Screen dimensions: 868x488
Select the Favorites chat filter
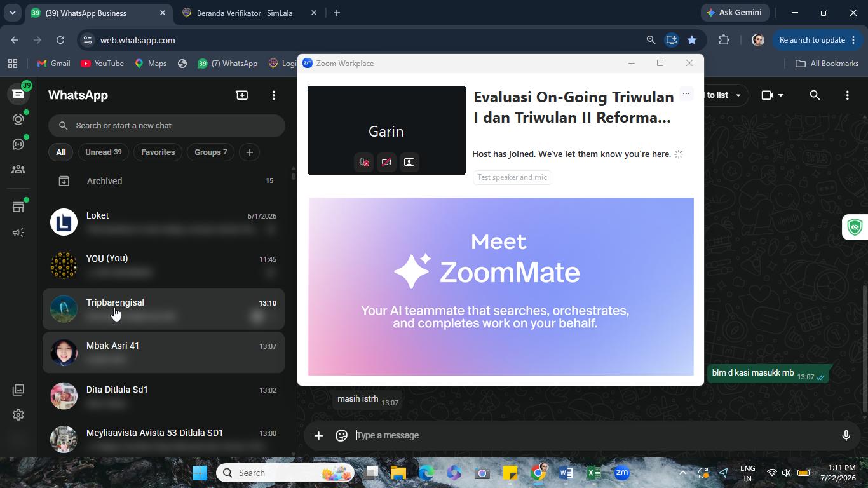[158, 152]
